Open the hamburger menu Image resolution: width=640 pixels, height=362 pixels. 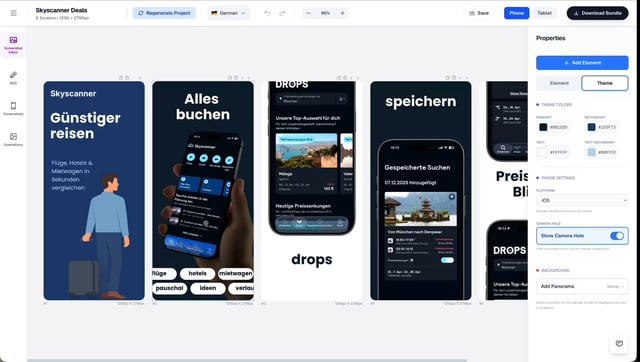tap(13, 13)
